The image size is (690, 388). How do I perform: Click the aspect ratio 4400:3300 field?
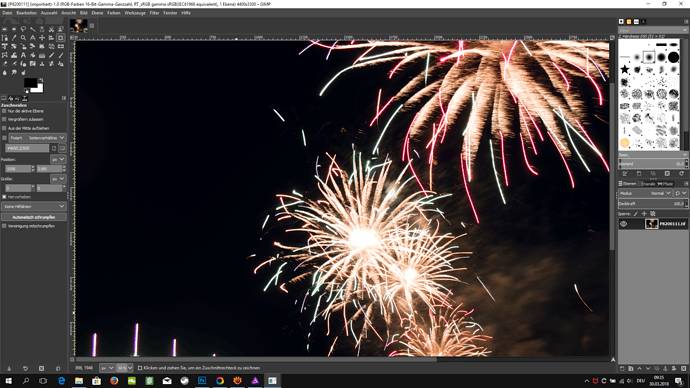click(x=27, y=148)
